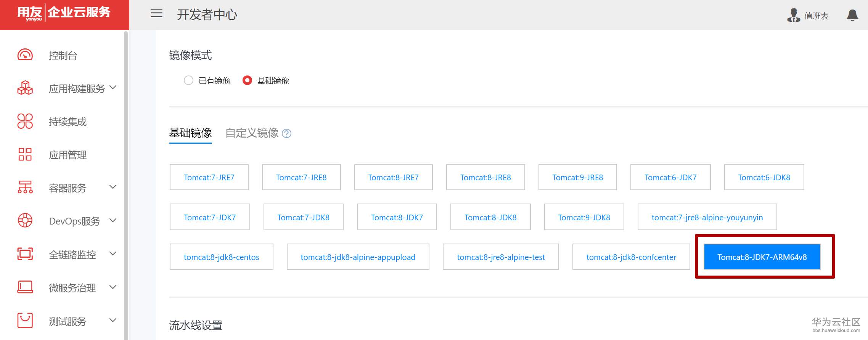Switch to the 自定义镜像 tab
The height and width of the screenshot is (340, 868).
click(252, 133)
